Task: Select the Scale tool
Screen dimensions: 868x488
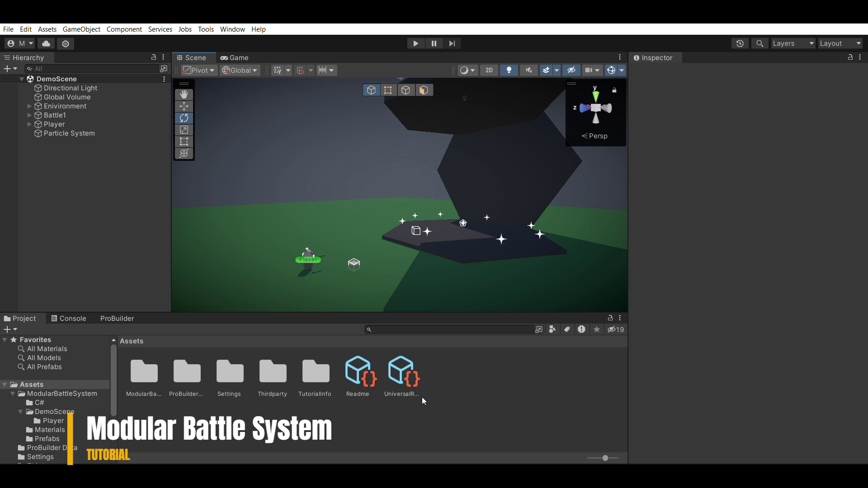Action: coord(184,130)
